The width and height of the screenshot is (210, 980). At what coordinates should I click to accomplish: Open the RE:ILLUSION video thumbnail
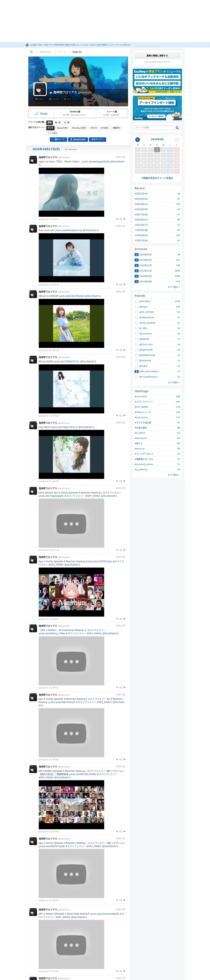point(71,389)
